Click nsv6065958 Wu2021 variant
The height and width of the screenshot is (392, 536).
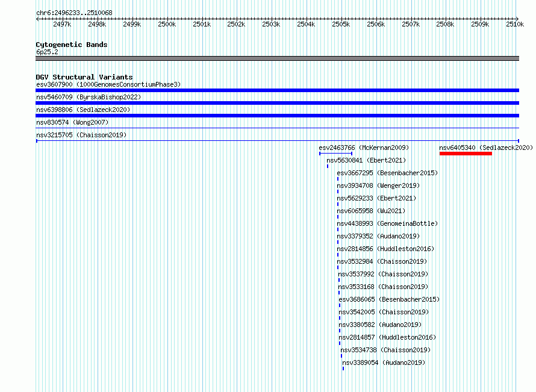(x=371, y=211)
